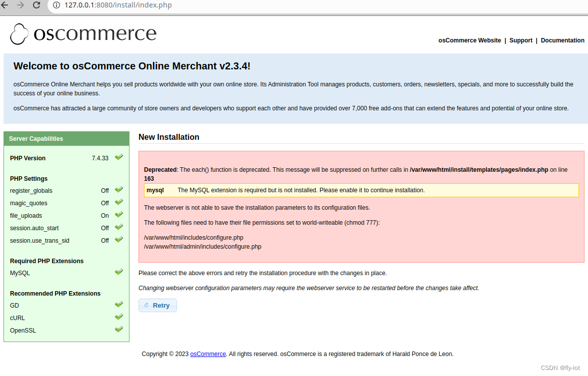Click the cURL extension green checkmark
588x376 pixels.
pyautogui.click(x=119, y=317)
